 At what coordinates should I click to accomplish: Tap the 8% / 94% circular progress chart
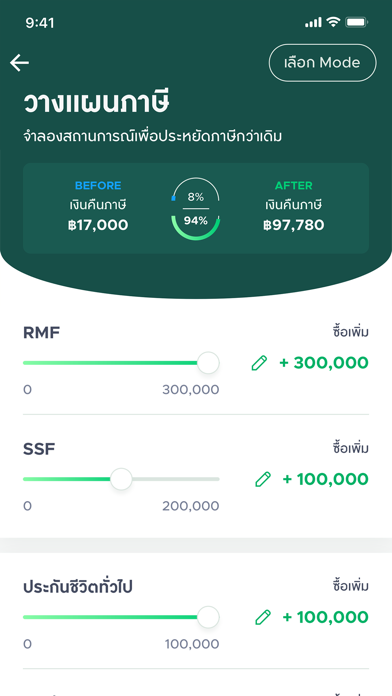[x=196, y=209]
